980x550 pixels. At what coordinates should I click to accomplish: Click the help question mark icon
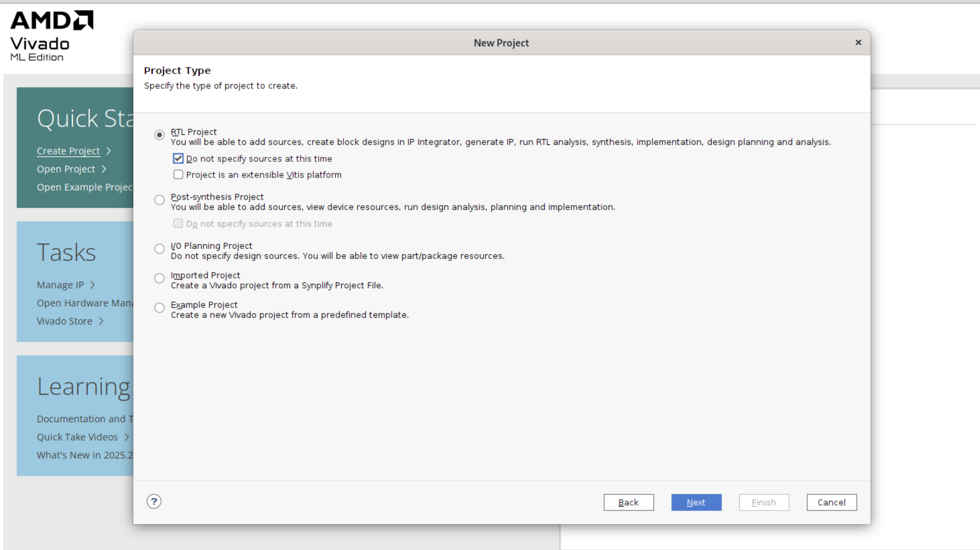154,501
